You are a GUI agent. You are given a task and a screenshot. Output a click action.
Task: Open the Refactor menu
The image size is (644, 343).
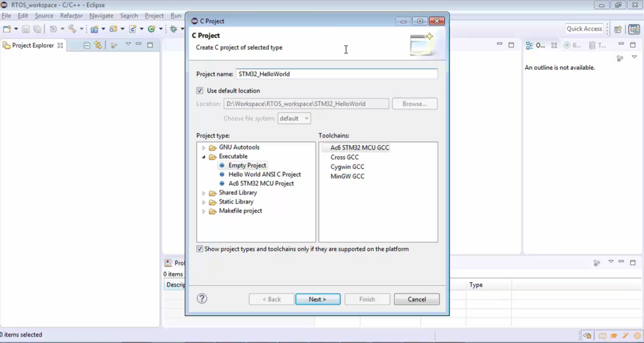point(71,16)
